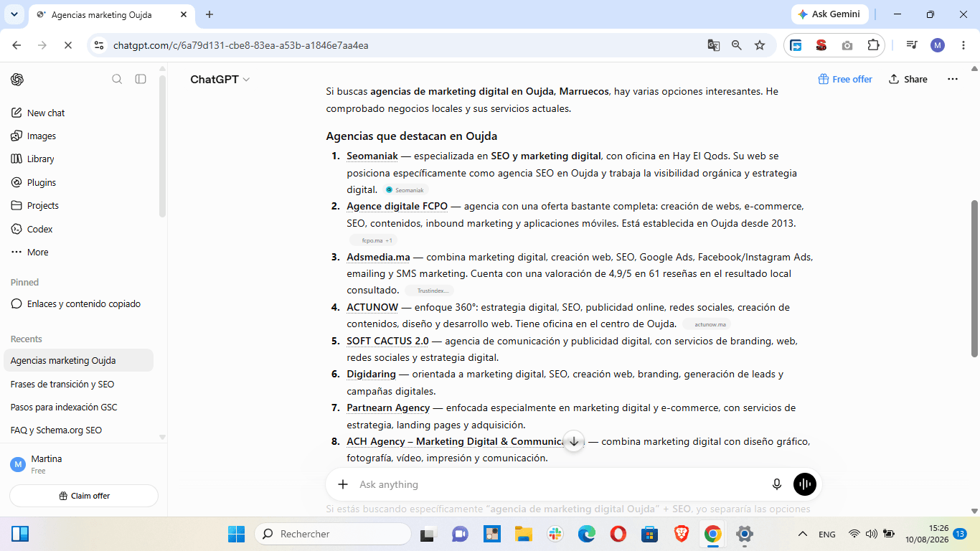This screenshot has height=551, width=980.
Task: Open the Seomaniak link in the list
Action: [x=372, y=156]
